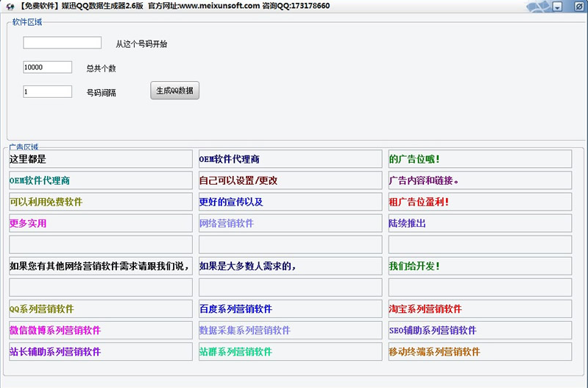This screenshot has width=588, height=388.
Task: Open 移动终端系列营销软件 link
Action: pos(481,352)
